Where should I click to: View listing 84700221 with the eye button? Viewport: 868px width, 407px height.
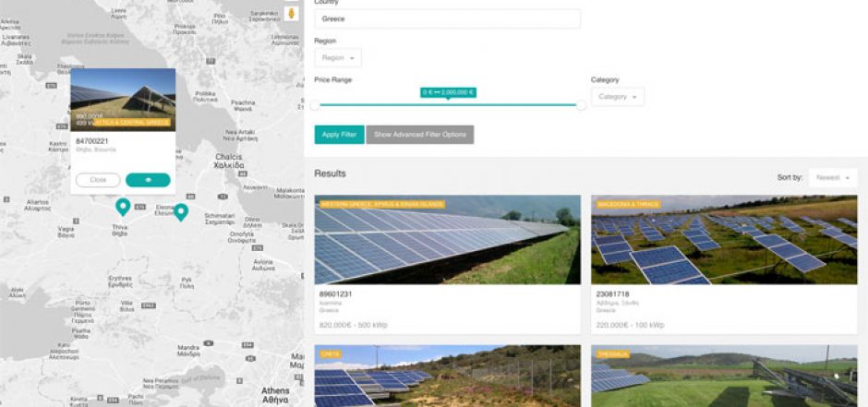tap(148, 180)
